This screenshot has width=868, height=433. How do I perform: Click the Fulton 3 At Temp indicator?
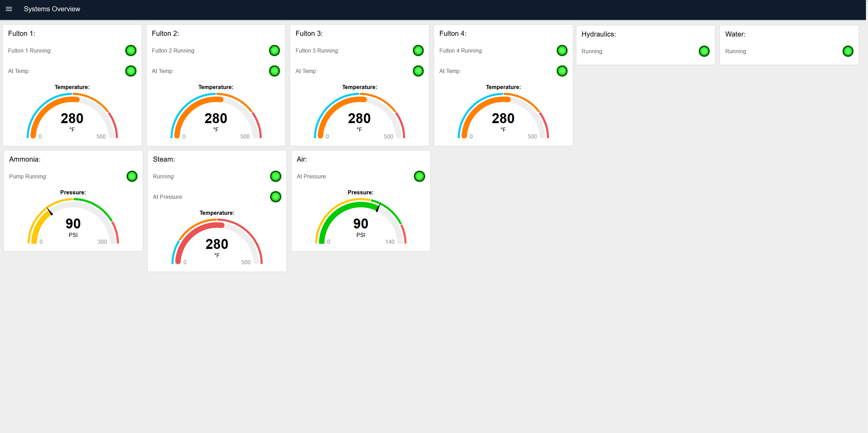[x=418, y=71]
